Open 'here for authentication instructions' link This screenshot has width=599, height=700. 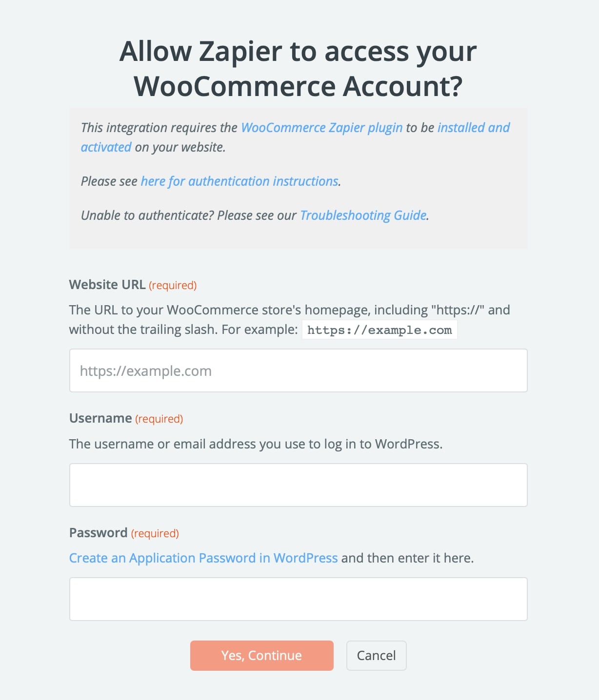pyautogui.click(x=240, y=181)
